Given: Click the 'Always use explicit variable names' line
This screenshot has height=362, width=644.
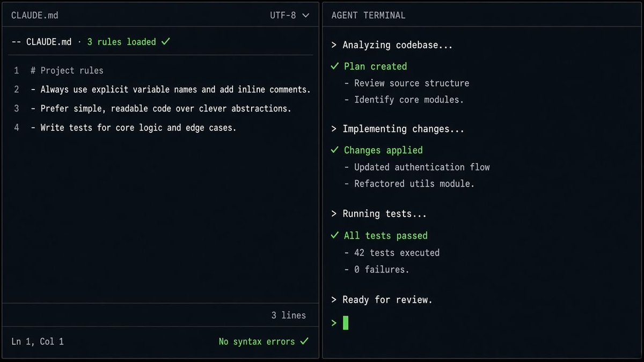Looking at the screenshot, I should [171, 90].
